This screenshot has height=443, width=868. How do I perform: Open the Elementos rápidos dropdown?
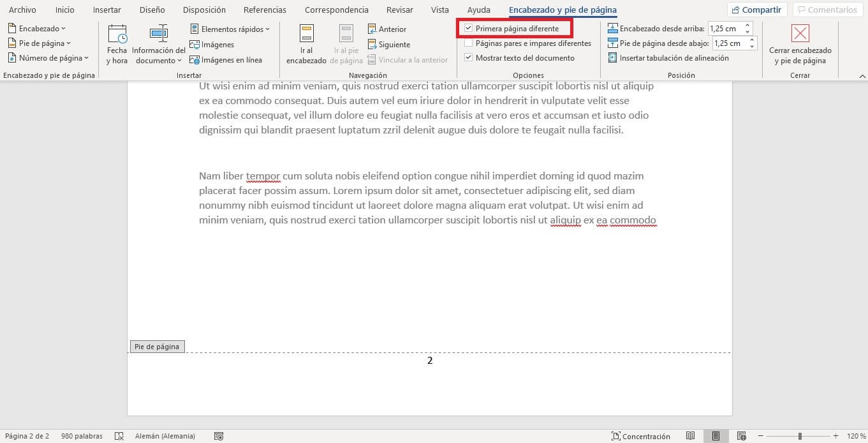[230, 28]
